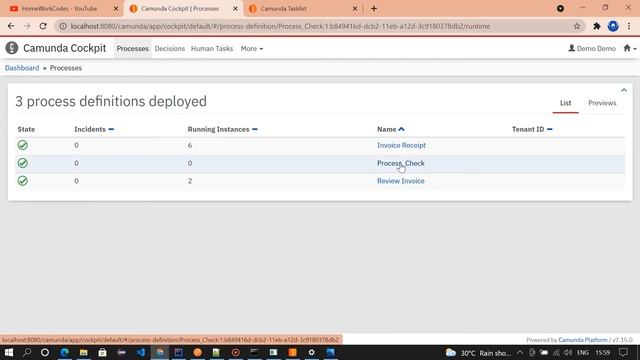Show hidden system tray icons
This screenshot has width=640, height=360.
pos(520,353)
